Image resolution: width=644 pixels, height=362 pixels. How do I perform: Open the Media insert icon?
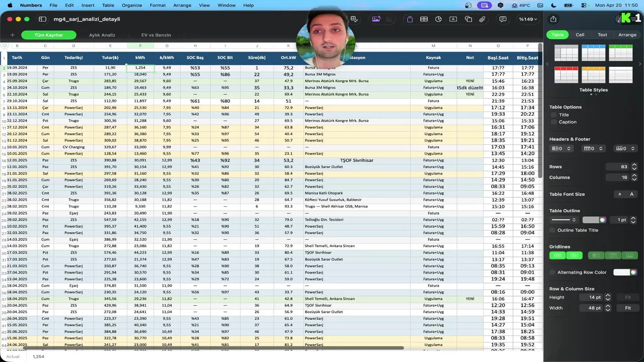click(376, 19)
